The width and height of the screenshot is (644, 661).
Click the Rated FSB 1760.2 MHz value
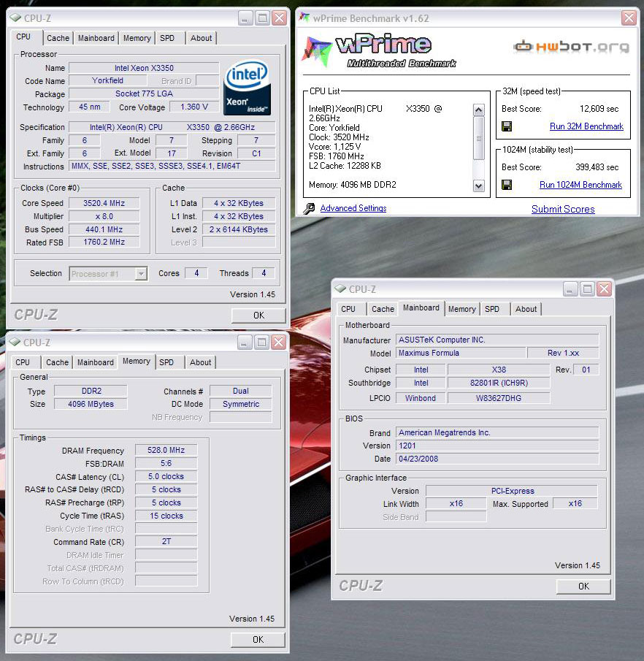[x=104, y=242]
